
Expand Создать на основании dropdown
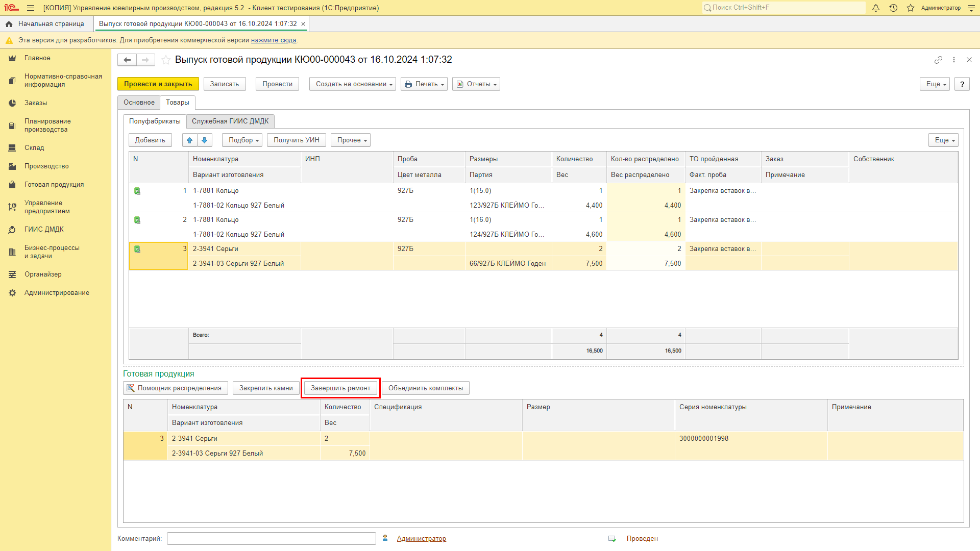tap(353, 84)
